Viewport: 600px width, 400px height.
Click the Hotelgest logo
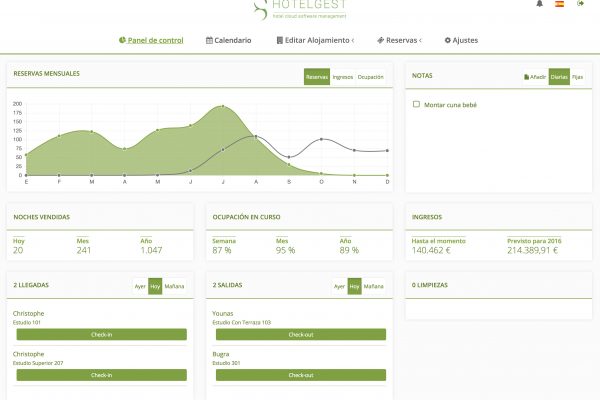pos(299,8)
